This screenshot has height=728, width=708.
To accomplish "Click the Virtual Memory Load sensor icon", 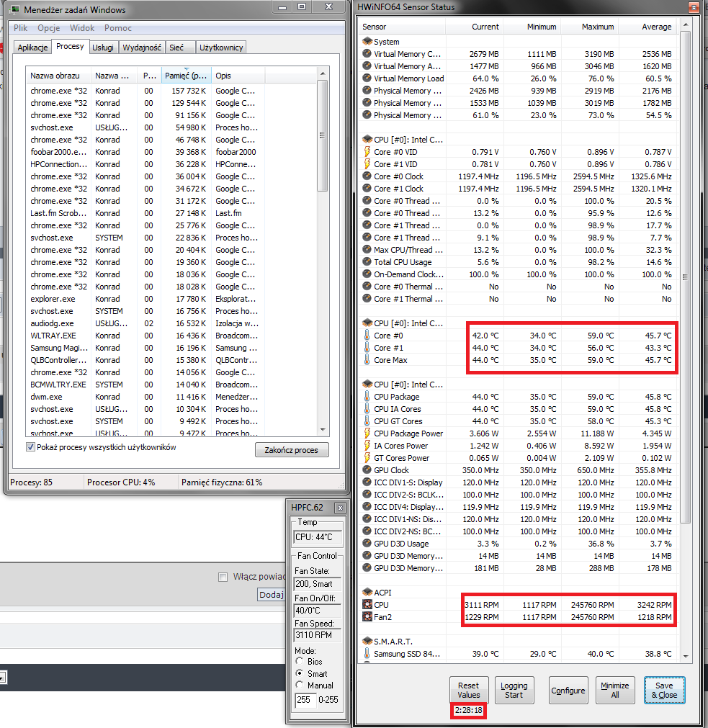I will [x=367, y=78].
